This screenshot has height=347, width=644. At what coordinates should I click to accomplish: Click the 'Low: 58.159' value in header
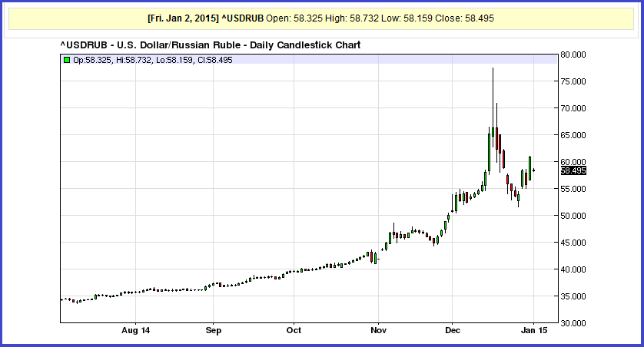coord(407,18)
